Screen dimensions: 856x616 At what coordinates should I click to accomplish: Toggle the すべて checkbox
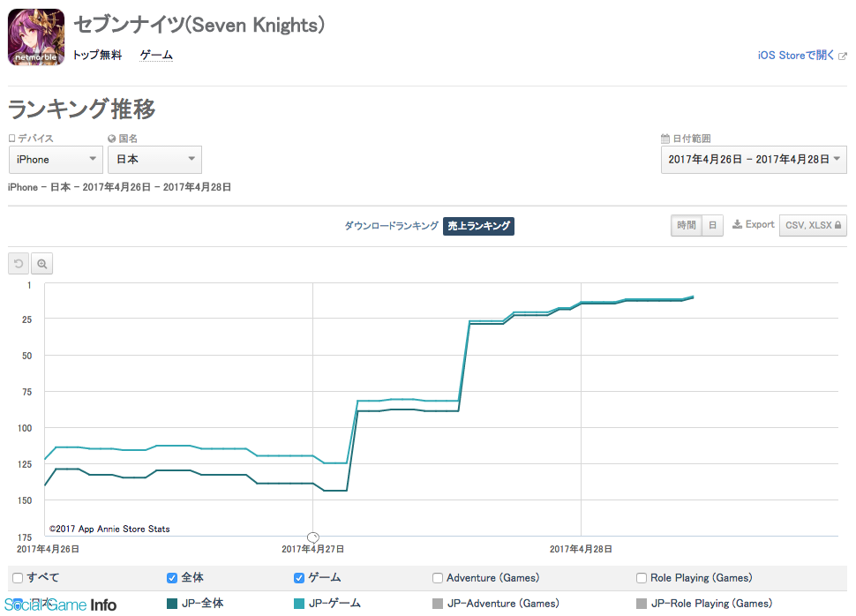[18, 578]
